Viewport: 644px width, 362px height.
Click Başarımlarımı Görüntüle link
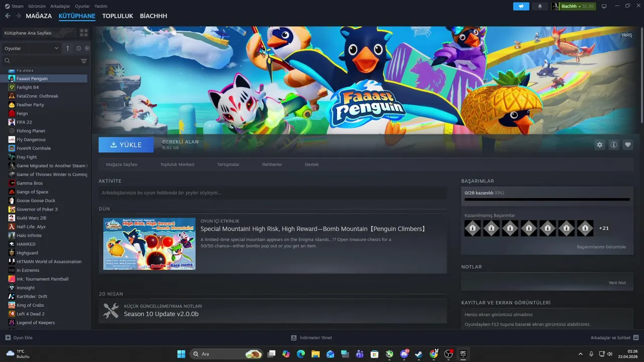click(601, 247)
